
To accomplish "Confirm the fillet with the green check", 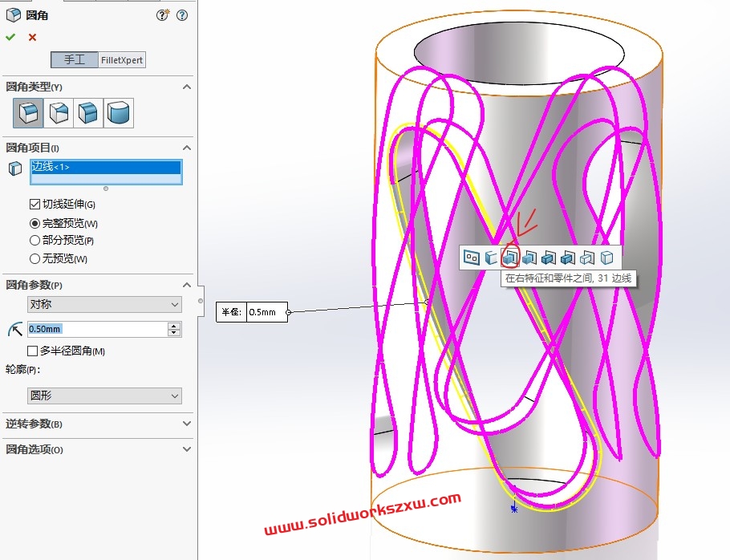I will click(10, 36).
